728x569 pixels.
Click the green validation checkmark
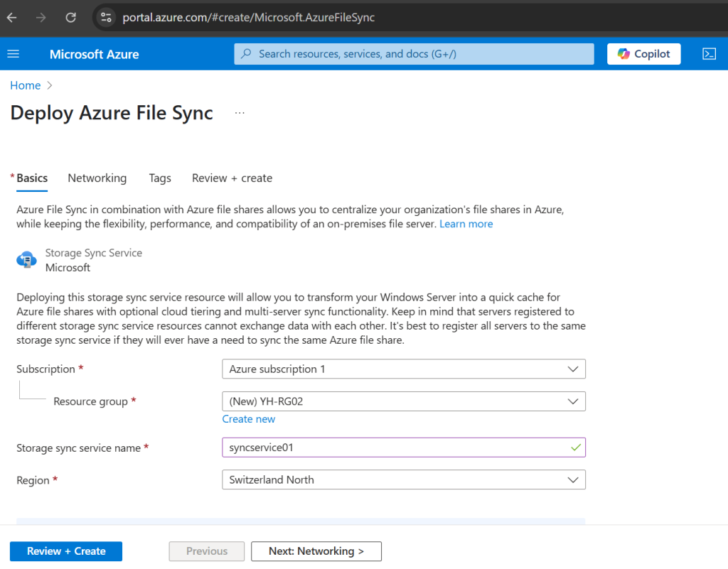click(x=576, y=448)
